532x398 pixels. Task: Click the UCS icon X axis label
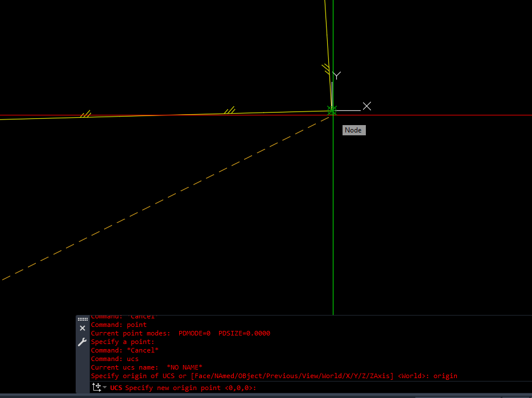click(367, 106)
